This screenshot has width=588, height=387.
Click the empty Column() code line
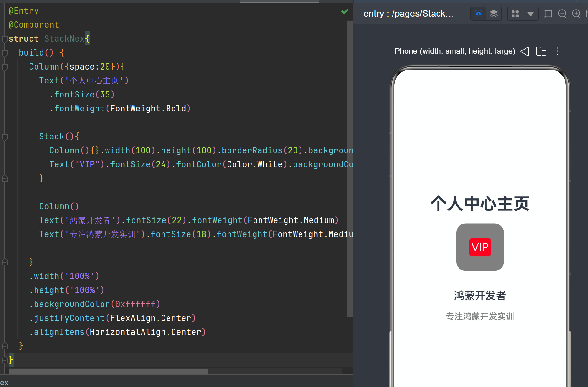[59, 206]
